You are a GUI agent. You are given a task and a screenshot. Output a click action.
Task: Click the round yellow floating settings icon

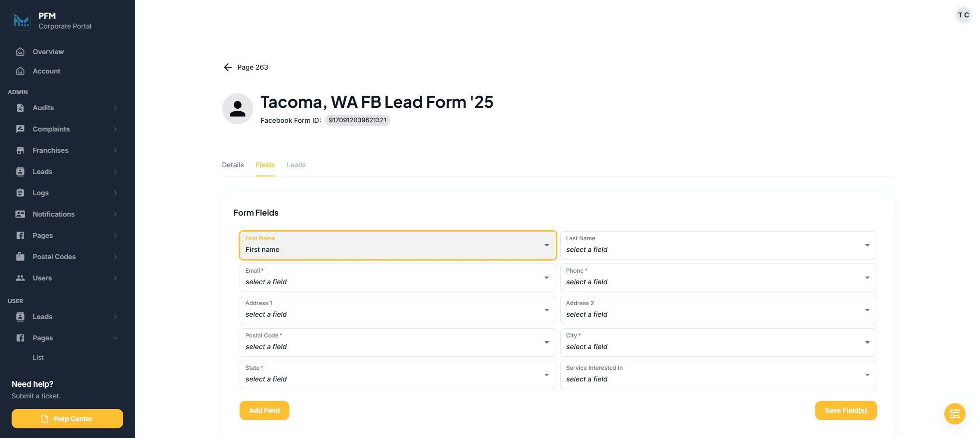click(954, 414)
